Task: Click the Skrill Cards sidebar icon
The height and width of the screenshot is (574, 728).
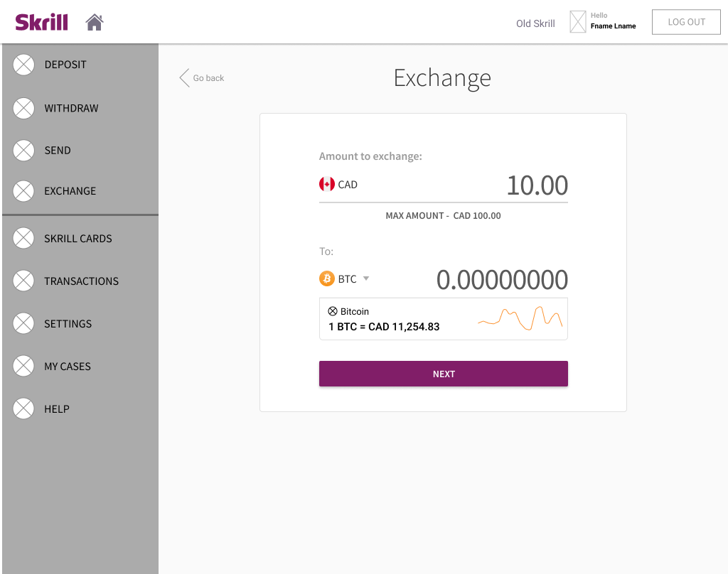Action: 23,238
